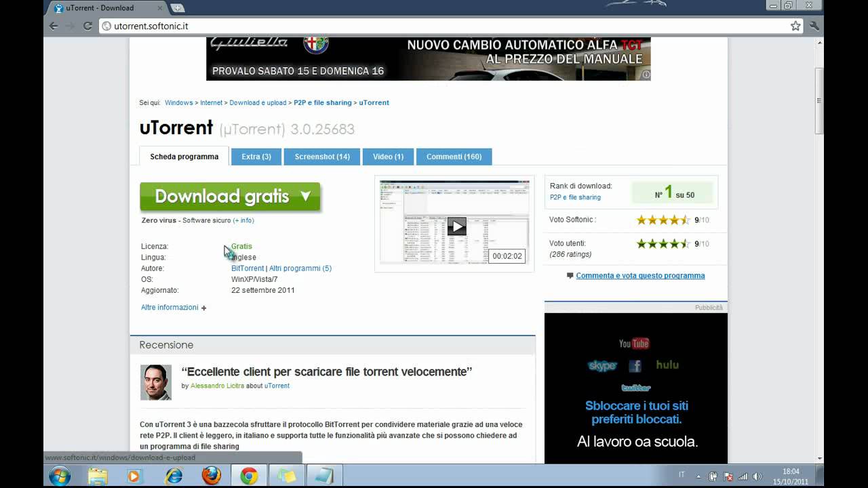Open the (+ info) link under Zero virus
Viewport: 868px width, 488px height.
(243, 220)
